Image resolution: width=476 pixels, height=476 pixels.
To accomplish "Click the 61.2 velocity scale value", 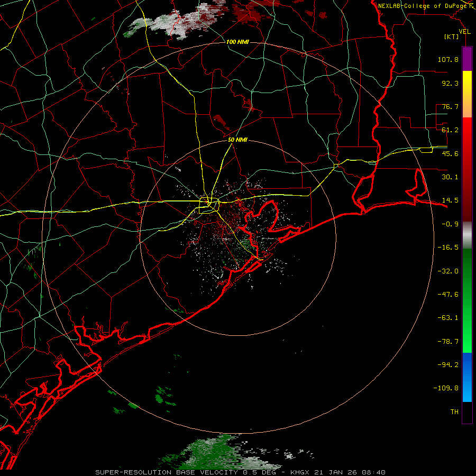I will coord(450,130).
